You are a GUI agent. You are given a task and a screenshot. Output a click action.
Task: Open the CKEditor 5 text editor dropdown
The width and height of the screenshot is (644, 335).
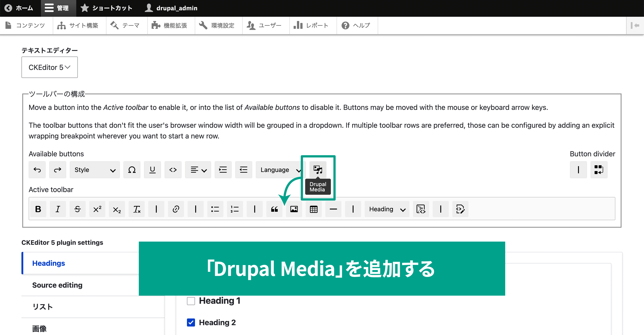pos(49,67)
